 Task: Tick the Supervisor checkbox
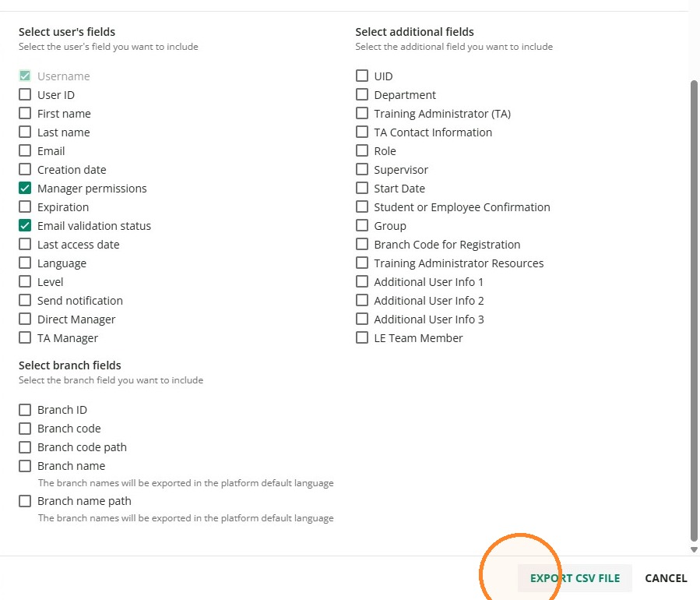click(362, 169)
